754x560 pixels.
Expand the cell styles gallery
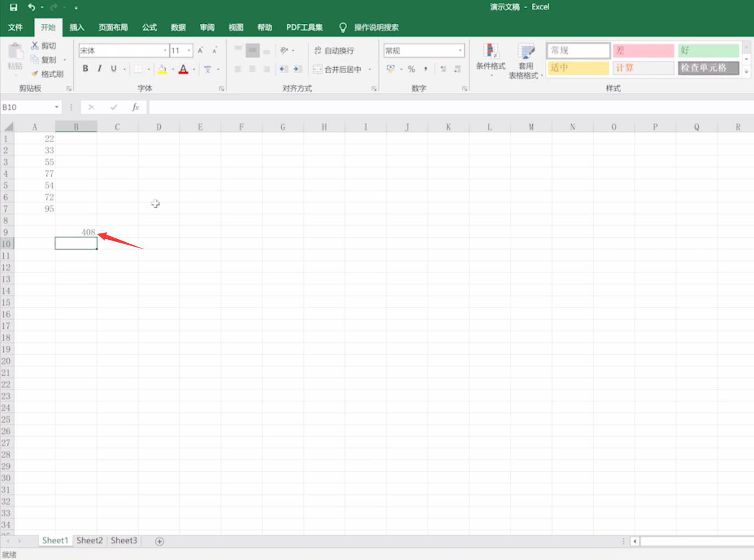[746, 71]
